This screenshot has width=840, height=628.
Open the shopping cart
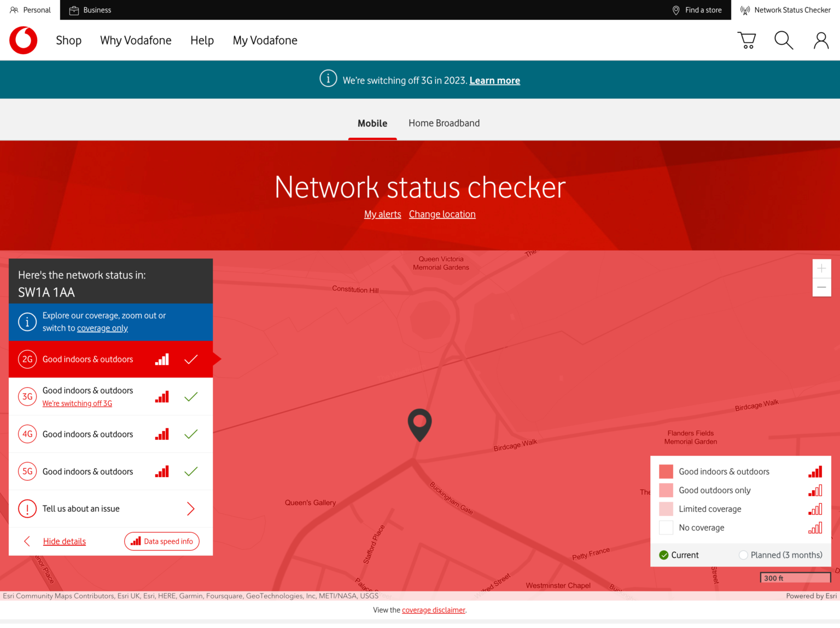[746, 40]
